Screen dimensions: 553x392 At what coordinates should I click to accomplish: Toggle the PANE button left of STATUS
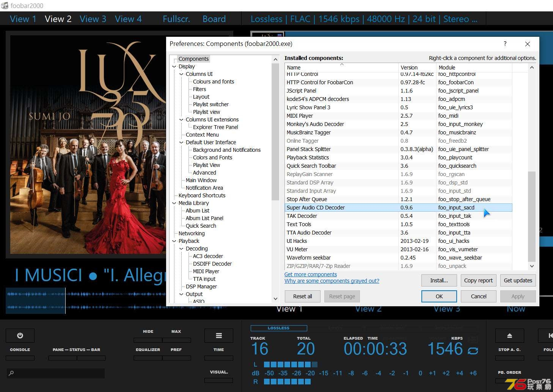[x=63, y=358]
